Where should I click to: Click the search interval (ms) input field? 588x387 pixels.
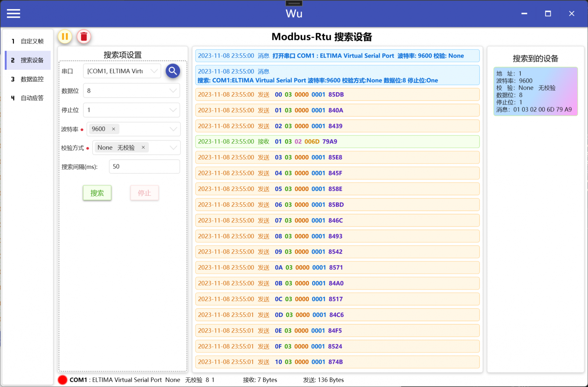(144, 166)
